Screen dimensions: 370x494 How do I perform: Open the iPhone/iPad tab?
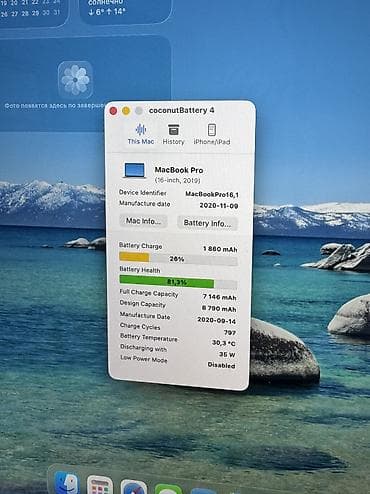pyautogui.click(x=212, y=134)
